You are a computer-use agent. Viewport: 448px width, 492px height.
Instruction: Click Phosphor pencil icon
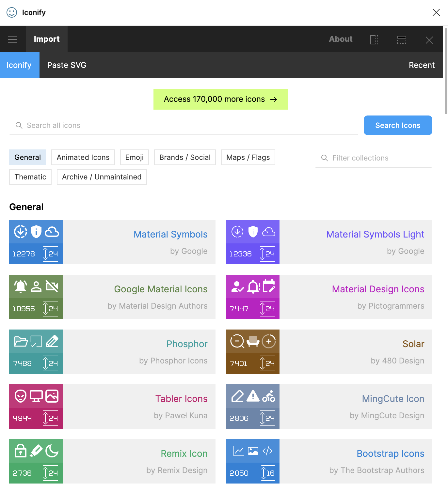[52, 341]
